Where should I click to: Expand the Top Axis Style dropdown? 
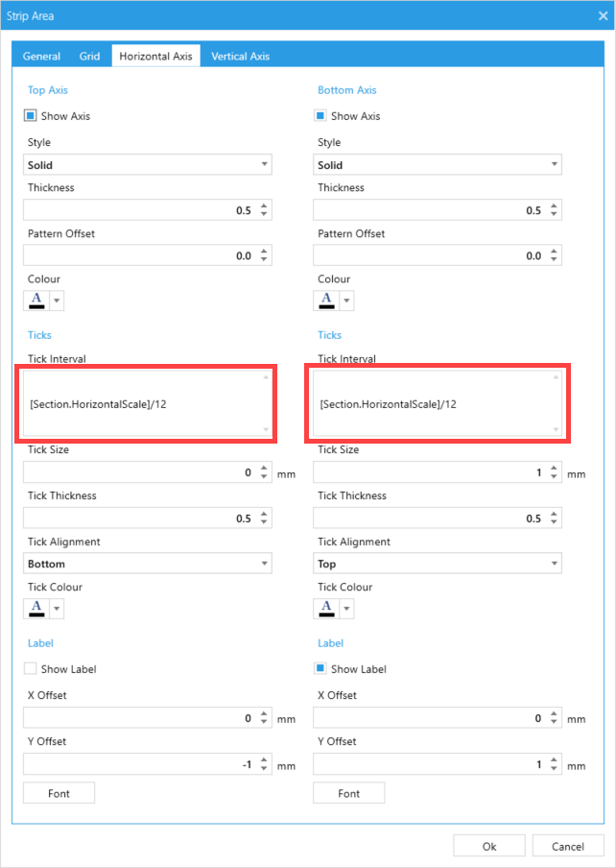click(x=148, y=164)
